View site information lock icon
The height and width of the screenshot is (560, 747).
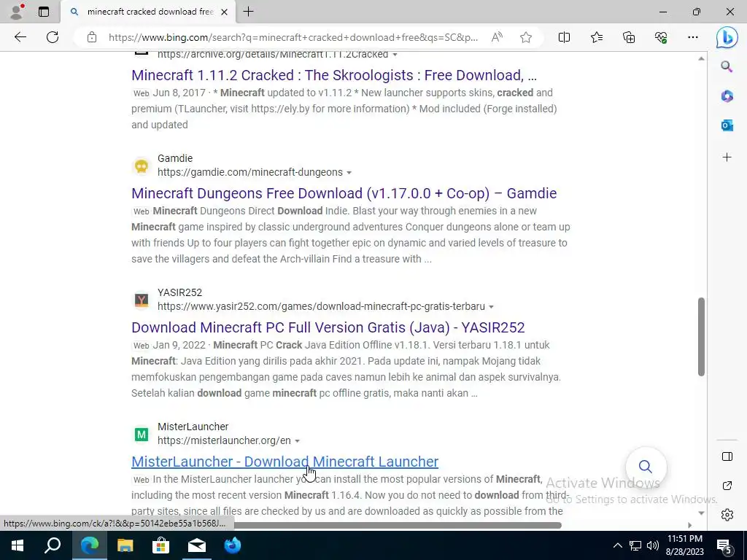tap(92, 37)
